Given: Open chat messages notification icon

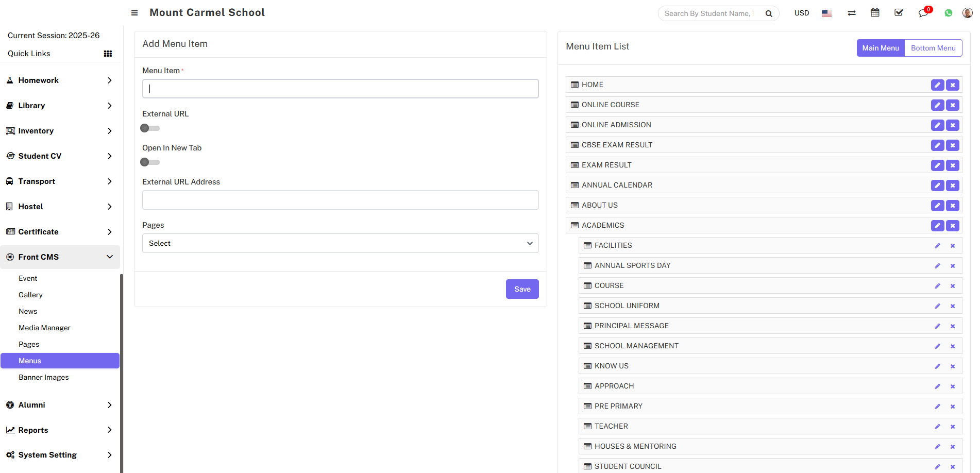Looking at the screenshot, I should click(923, 13).
